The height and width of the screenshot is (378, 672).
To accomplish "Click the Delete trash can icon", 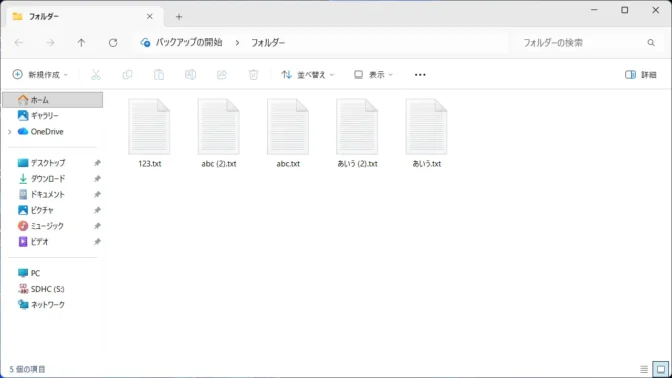I will (x=253, y=75).
